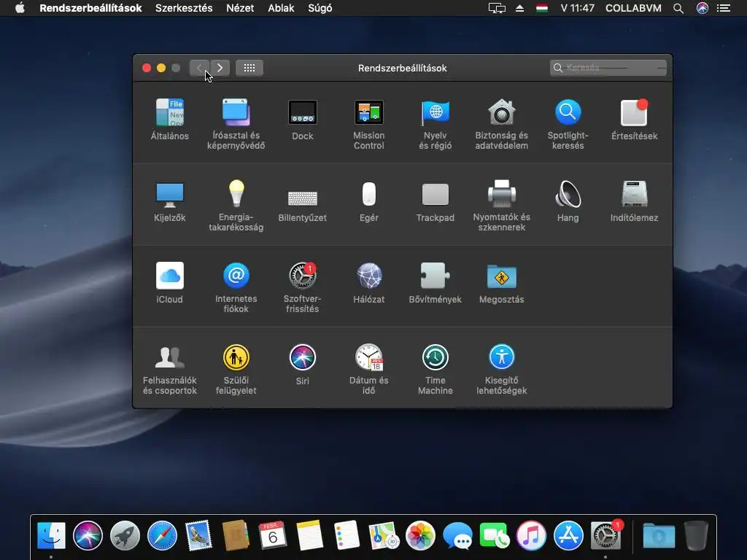Open Dátum és idő settings
Viewport: 747px width, 560px height.
pos(368,369)
